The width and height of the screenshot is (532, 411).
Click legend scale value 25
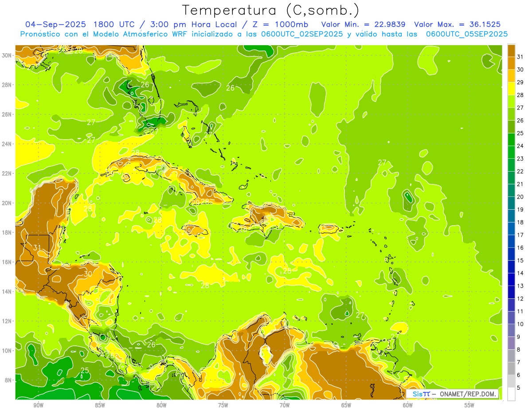pos(520,133)
